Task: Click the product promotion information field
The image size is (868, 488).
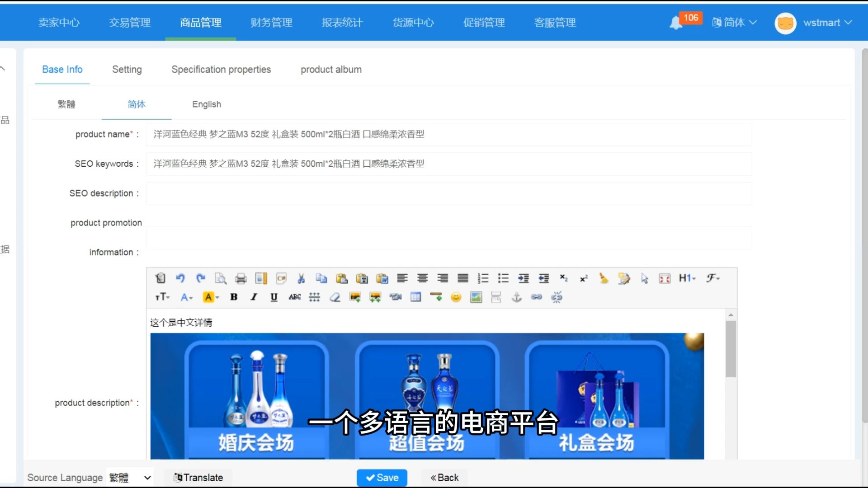Action: [449, 238]
